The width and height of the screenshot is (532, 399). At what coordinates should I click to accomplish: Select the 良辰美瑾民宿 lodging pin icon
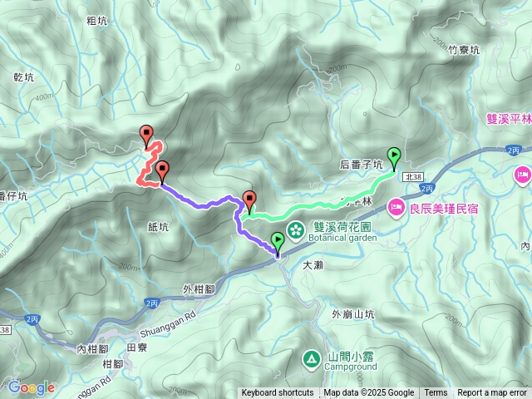tap(396, 208)
